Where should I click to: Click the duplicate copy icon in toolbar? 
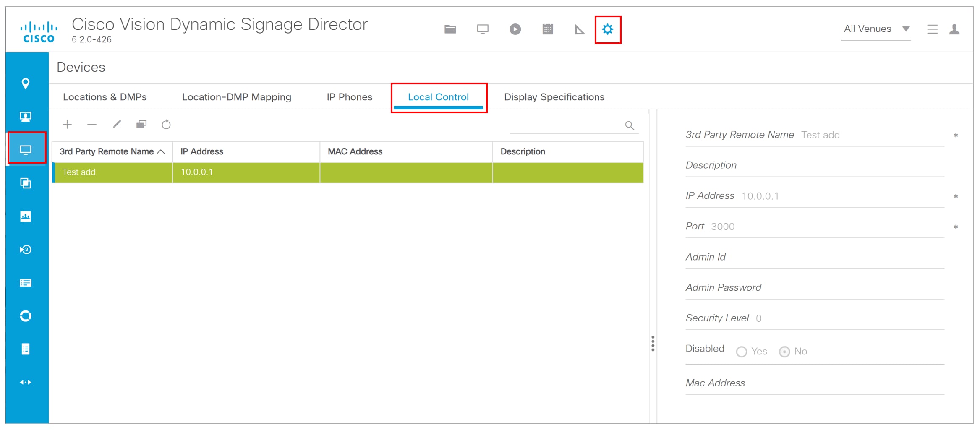point(141,124)
